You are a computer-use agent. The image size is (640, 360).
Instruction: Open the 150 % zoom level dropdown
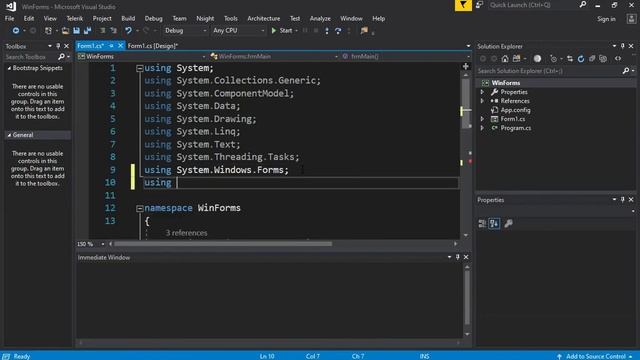pos(103,244)
